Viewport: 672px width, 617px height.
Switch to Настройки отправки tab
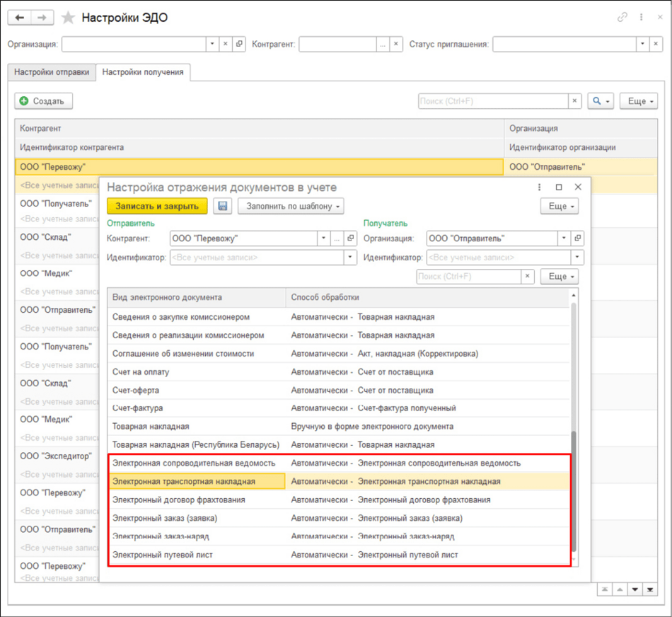click(x=52, y=72)
